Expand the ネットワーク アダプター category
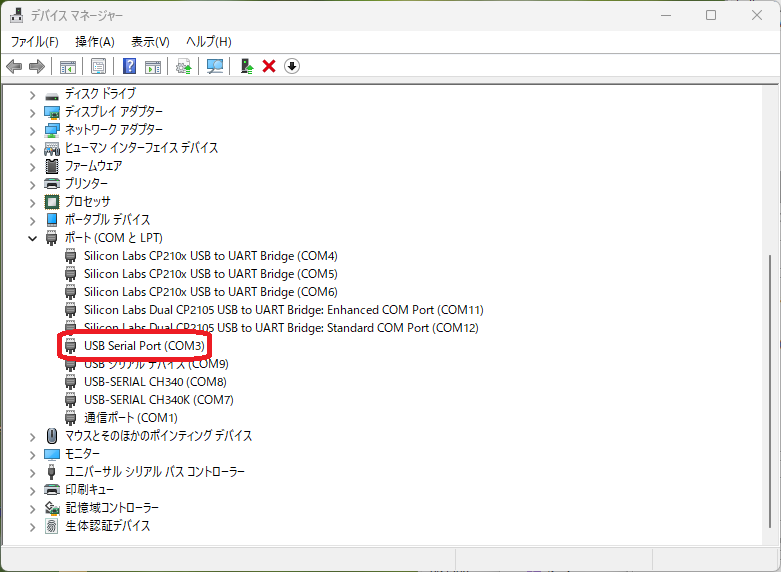 [32, 131]
